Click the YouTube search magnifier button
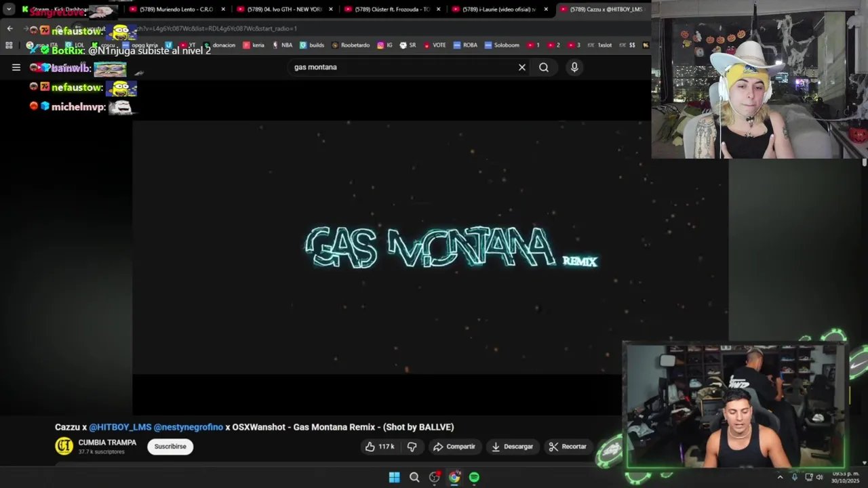The height and width of the screenshot is (488, 868). pyautogui.click(x=544, y=67)
